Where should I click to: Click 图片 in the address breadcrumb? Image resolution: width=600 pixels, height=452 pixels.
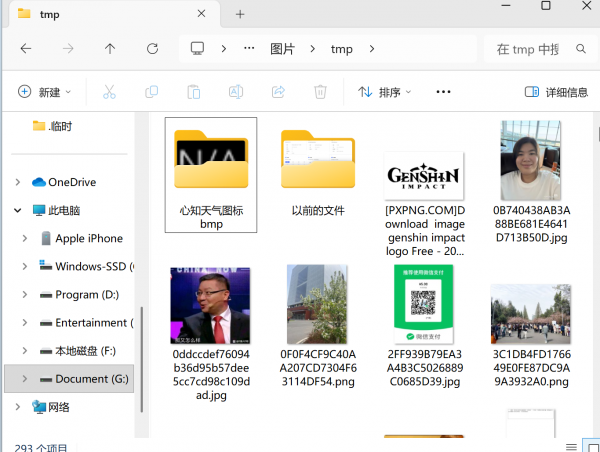[x=282, y=48]
